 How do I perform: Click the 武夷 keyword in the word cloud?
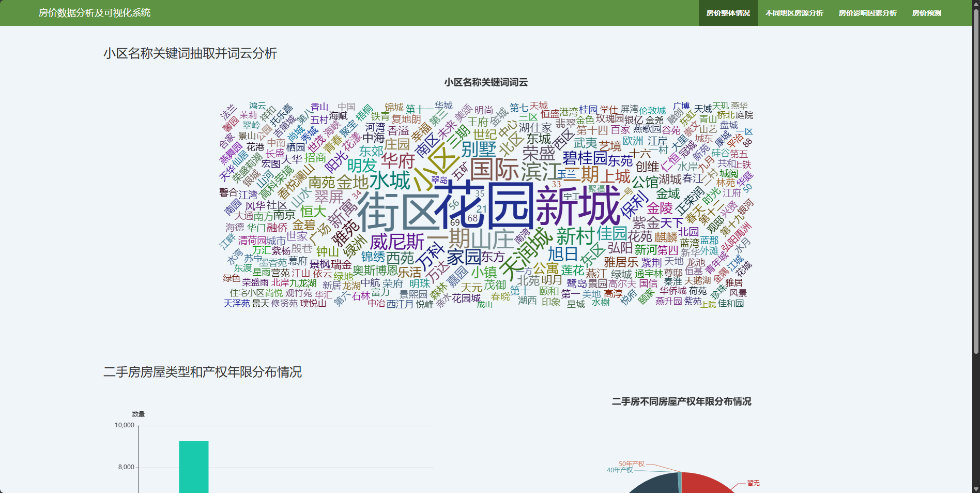[x=585, y=143]
